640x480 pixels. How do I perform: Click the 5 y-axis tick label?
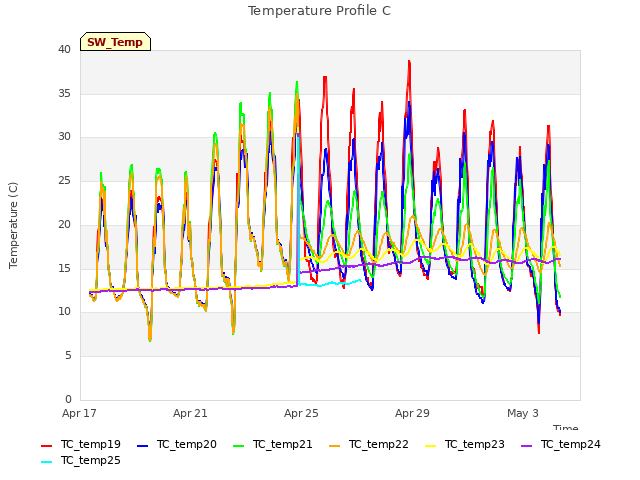(68, 356)
